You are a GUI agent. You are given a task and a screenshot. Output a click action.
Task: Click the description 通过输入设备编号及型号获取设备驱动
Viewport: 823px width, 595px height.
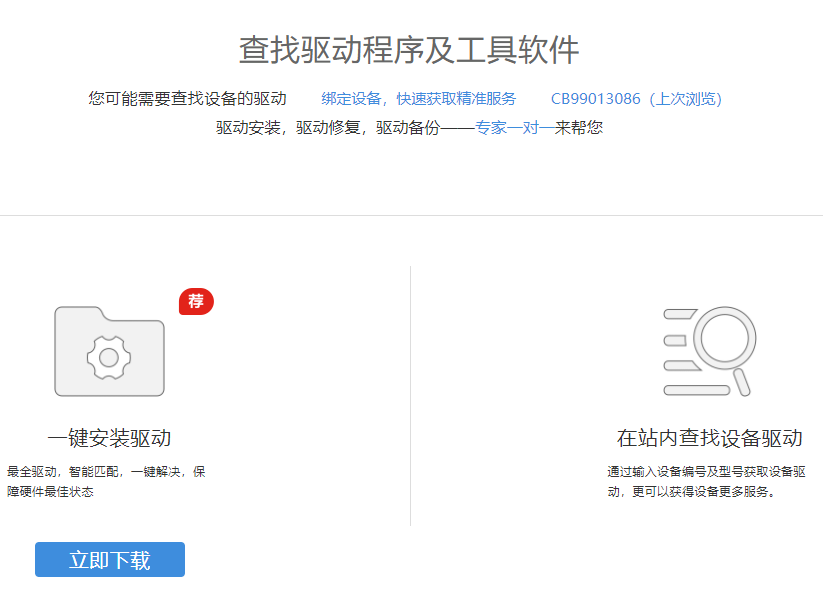[706, 482]
